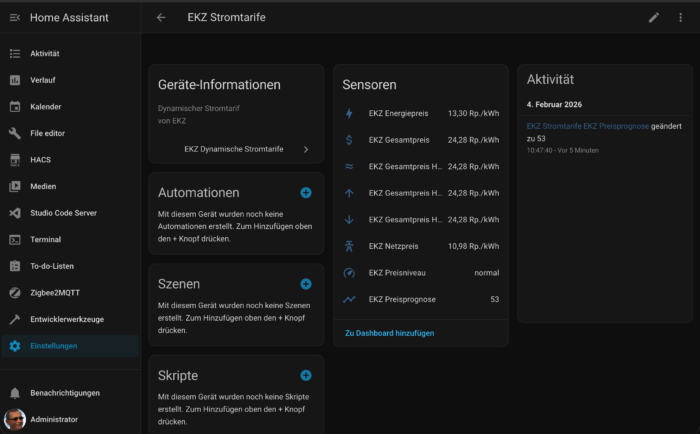The width and height of the screenshot is (700, 434).
Task: Open HACS from the sidebar
Action: [40, 159]
